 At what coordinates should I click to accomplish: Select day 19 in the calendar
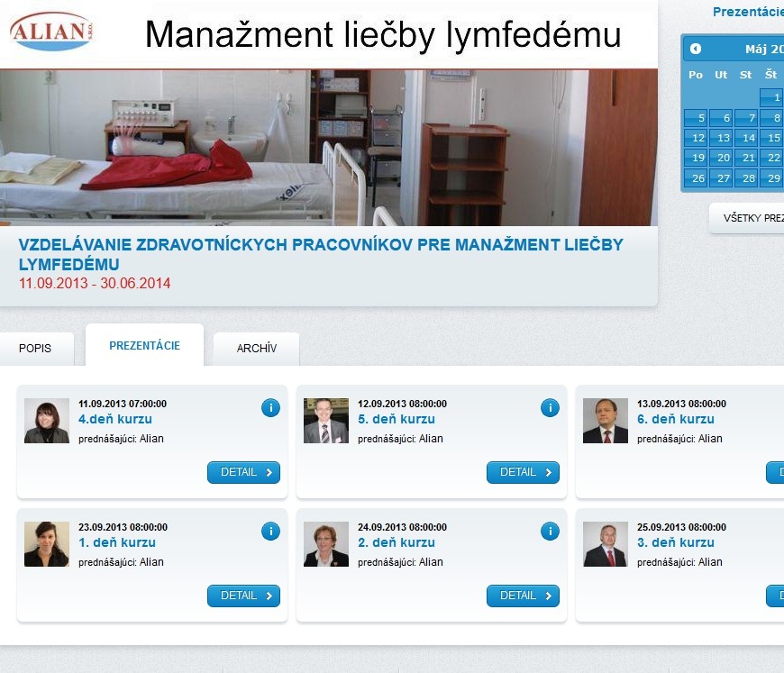click(x=696, y=158)
